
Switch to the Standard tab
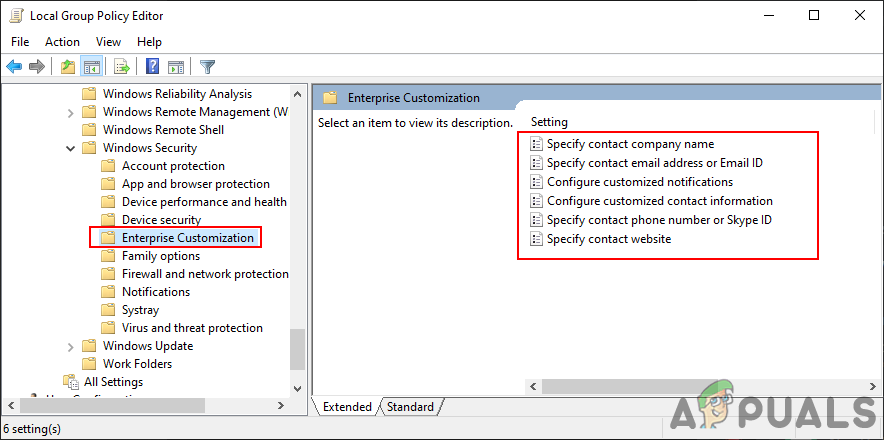coord(410,407)
